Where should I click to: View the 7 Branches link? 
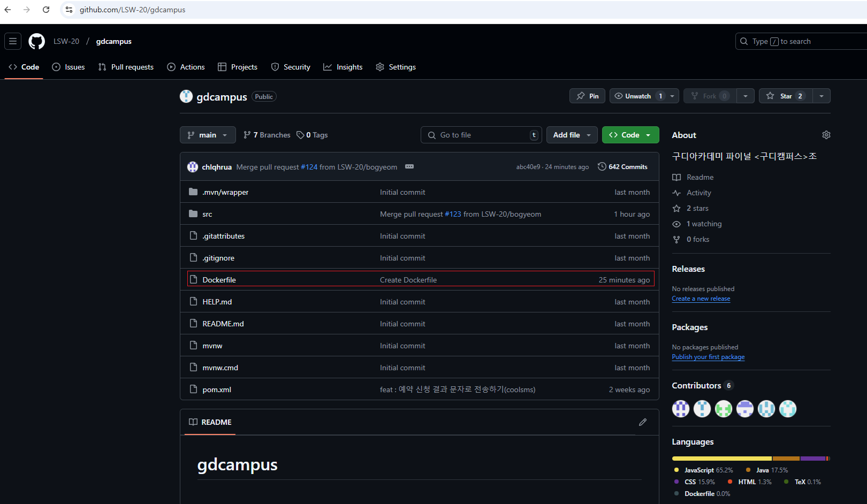point(267,135)
